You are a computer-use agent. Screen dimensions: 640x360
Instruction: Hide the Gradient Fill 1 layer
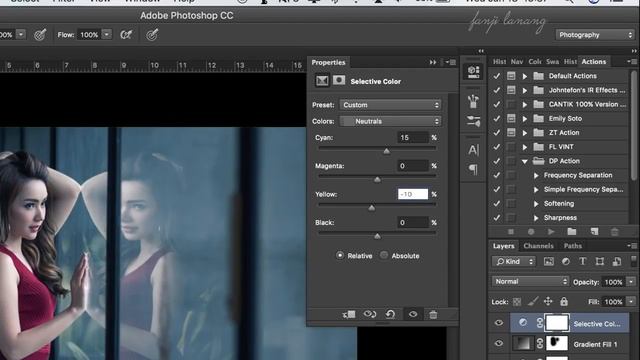point(499,343)
